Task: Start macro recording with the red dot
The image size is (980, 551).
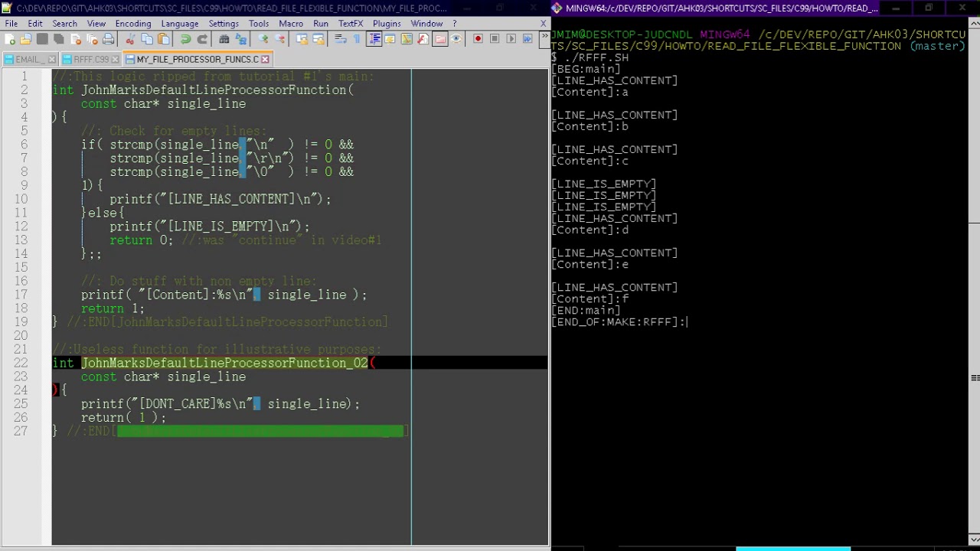Action: 478,39
